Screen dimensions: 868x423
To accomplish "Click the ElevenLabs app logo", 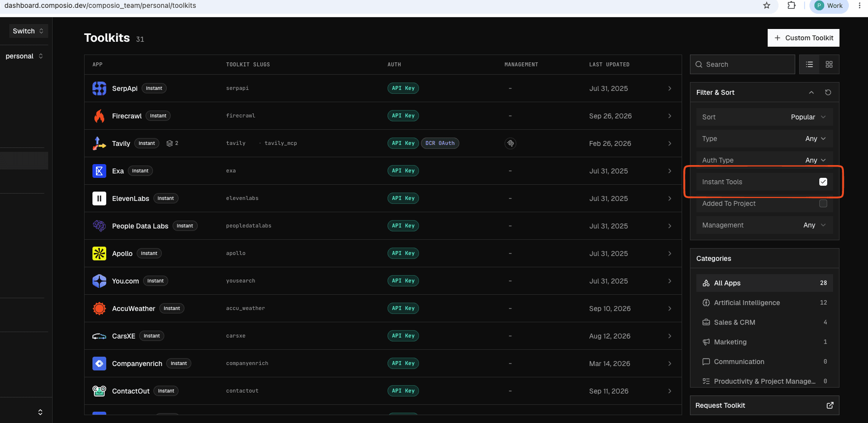I will click(x=99, y=198).
